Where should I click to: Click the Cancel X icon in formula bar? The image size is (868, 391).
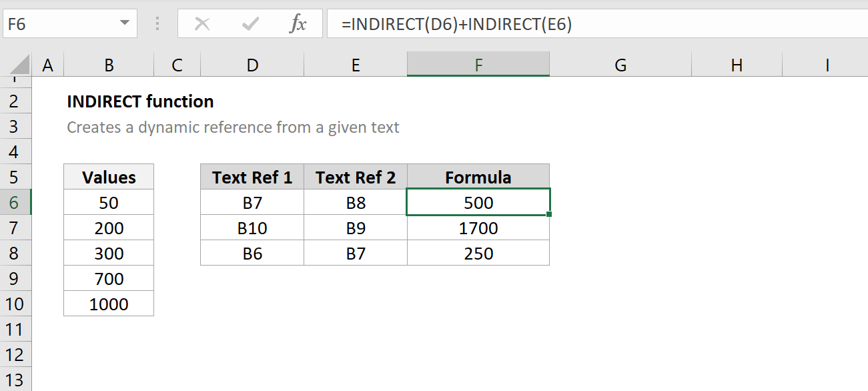pyautogui.click(x=202, y=25)
